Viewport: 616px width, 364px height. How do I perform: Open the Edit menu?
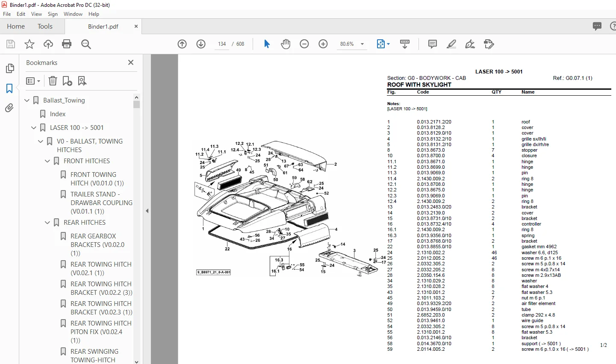pos(21,14)
